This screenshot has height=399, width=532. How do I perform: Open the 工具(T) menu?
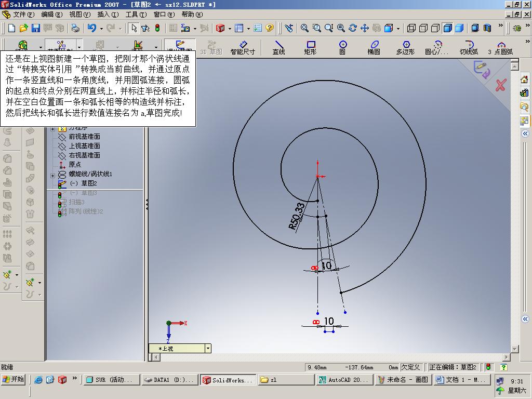tap(136, 15)
